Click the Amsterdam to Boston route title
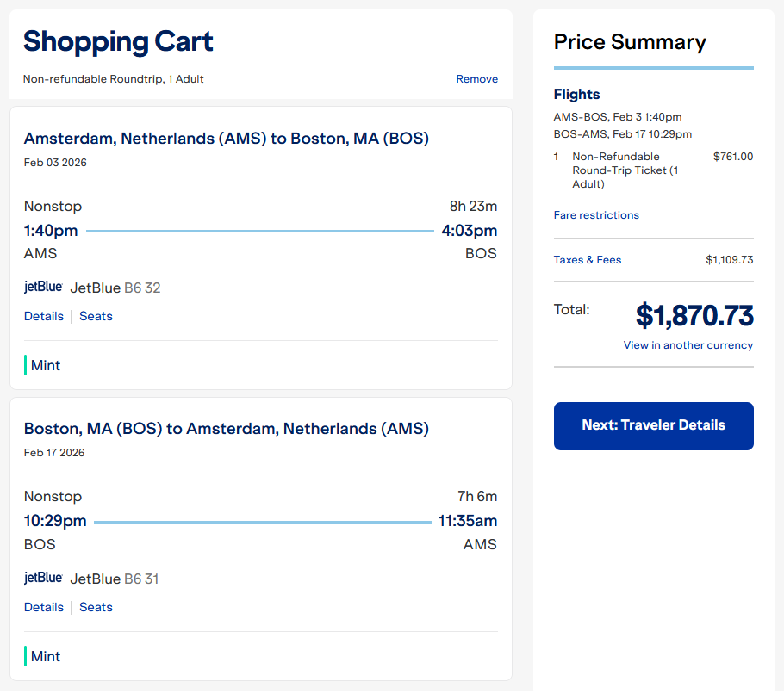The width and height of the screenshot is (784, 694). pyautogui.click(x=226, y=139)
